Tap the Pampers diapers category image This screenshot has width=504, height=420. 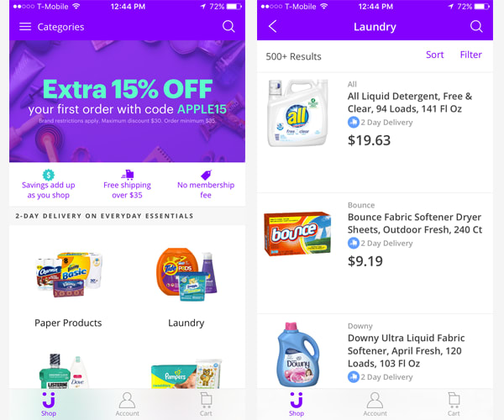(186, 374)
